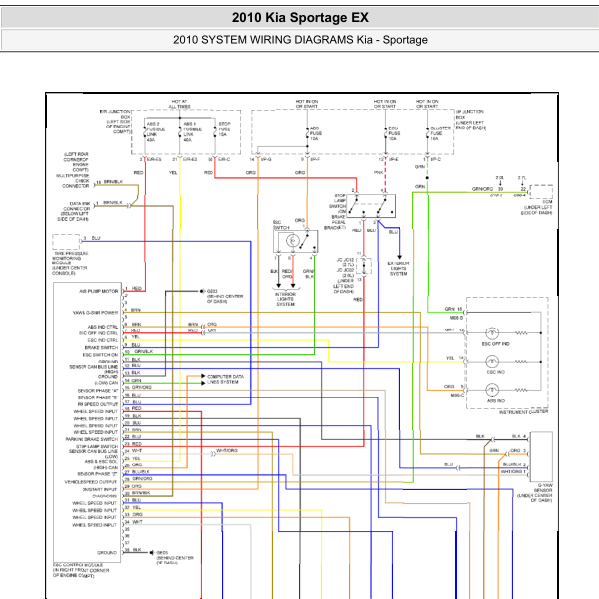Click the STOP fuse 15A symbol

click(x=215, y=132)
